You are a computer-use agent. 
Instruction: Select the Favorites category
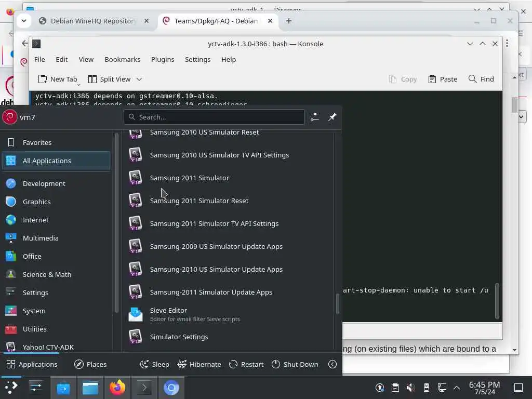(56, 142)
